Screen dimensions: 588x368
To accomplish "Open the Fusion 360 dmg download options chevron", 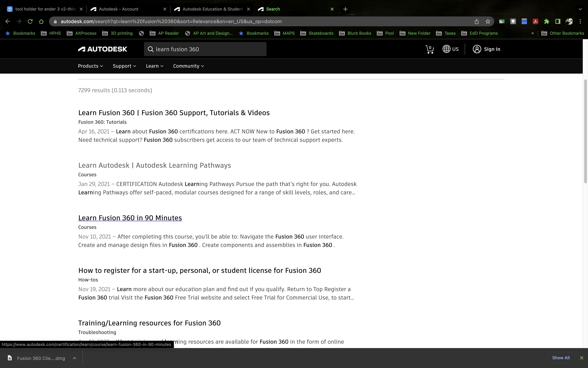I will pos(75,358).
